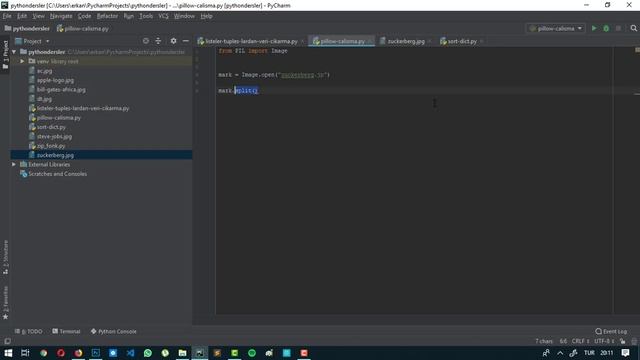Open Task View on taskbar

[25, 353]
